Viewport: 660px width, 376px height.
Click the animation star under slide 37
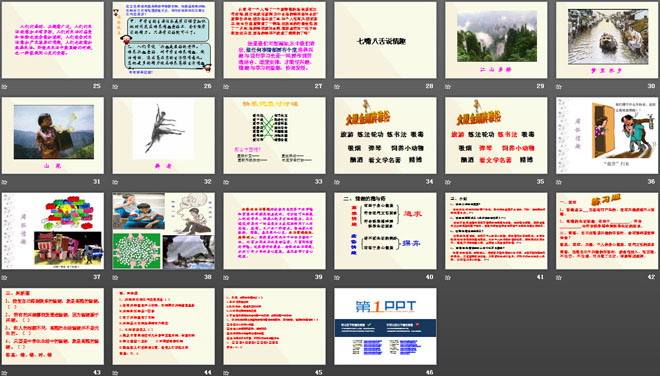click(x=5, y=277)
